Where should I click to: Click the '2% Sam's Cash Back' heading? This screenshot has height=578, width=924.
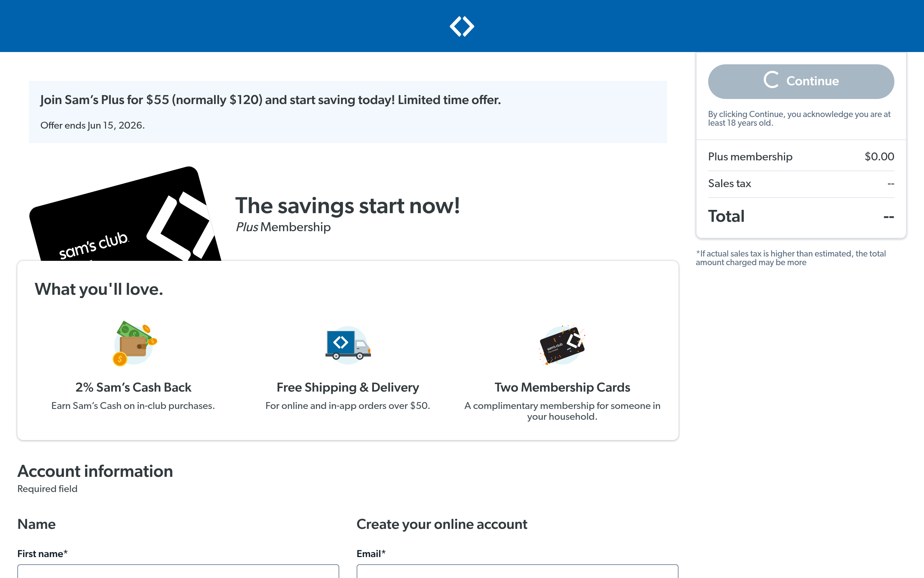pos(133,387)
